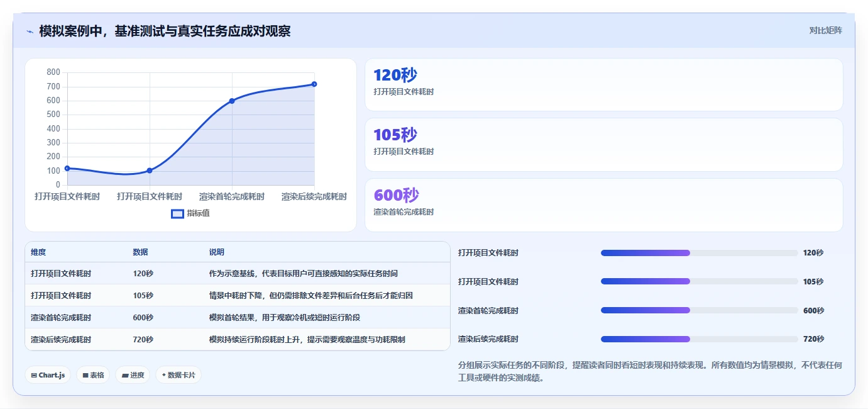Click the footnote paragraph starting with 分组展示实际任务
The height and width of the screenshot is (409, 868).
(650, 371)
